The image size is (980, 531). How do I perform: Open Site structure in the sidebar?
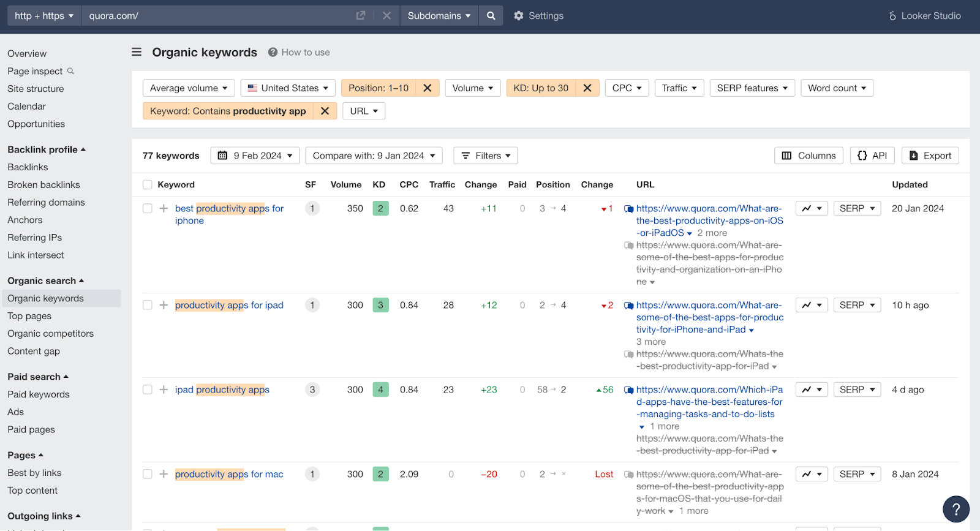[x=36, y=89]
